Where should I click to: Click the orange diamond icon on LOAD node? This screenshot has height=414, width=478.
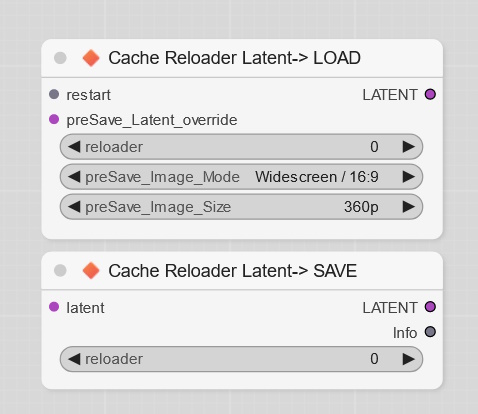tap(91, 58)
